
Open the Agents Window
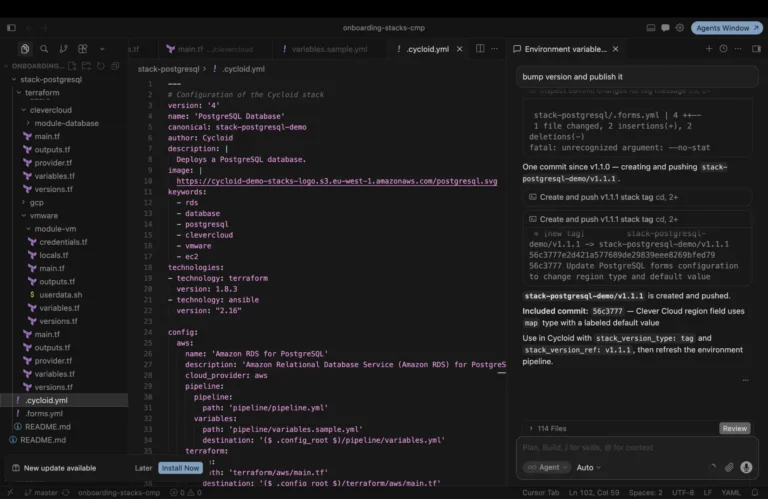[727, 28]
